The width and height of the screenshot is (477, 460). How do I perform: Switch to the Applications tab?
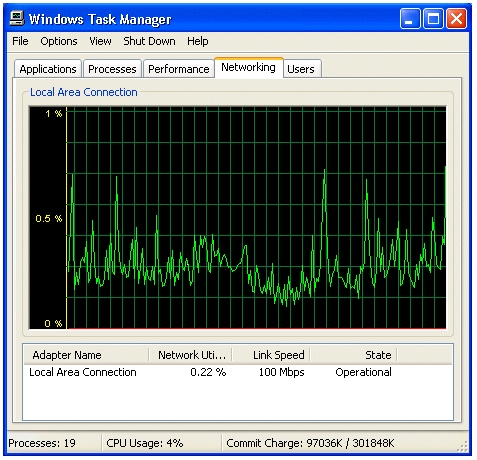click(x=48, y=69)
